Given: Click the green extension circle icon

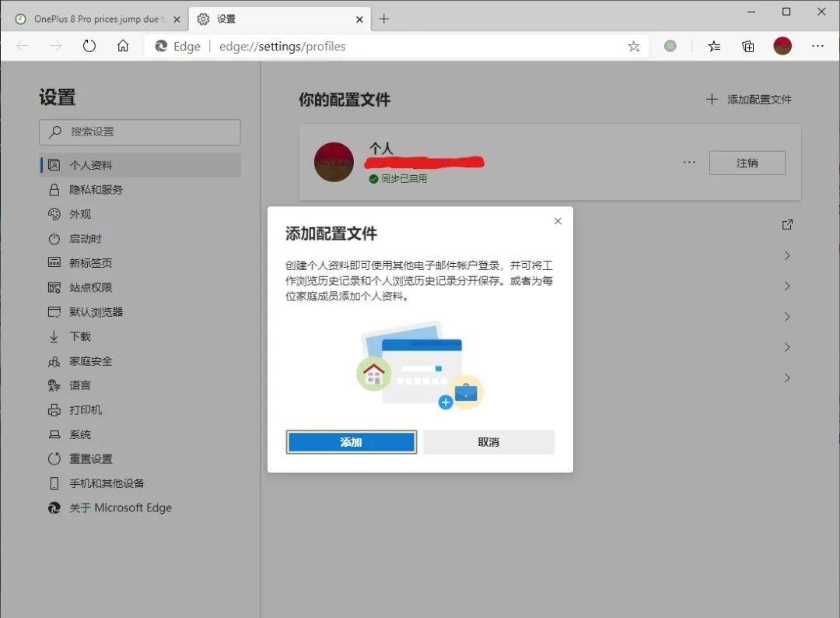Looking at the screenshot, I should click(x=670, y=46).
